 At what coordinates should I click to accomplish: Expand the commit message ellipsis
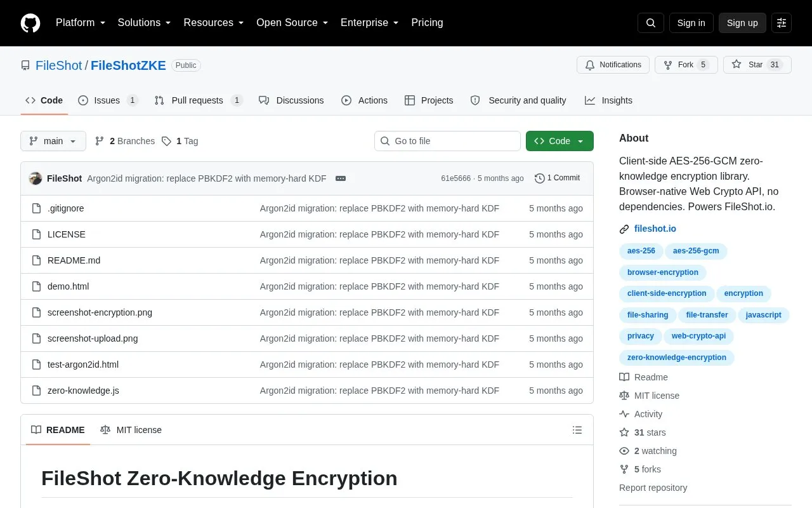pos(341,178)
